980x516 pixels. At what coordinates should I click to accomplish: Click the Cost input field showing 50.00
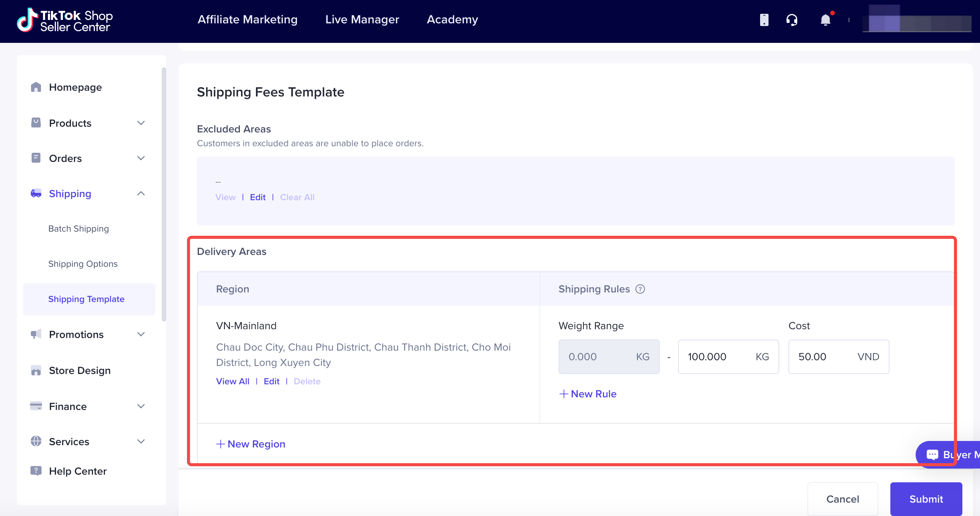(839, 357)
